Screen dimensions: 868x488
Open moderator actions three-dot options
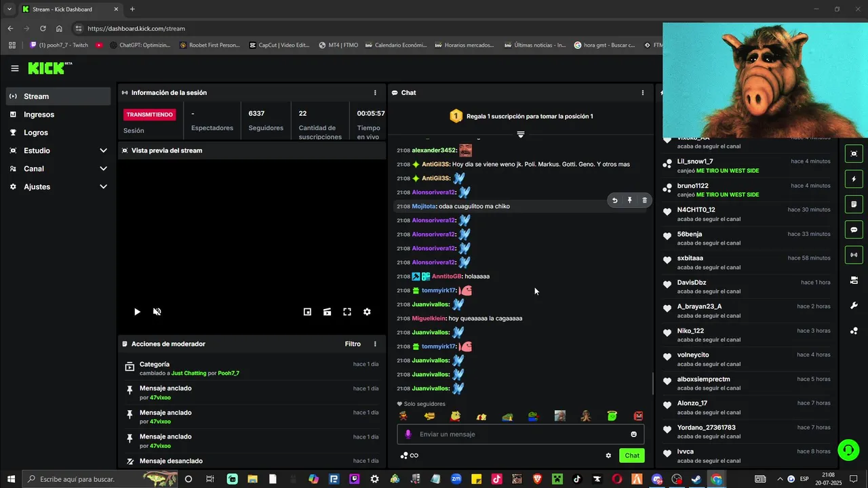375,344
